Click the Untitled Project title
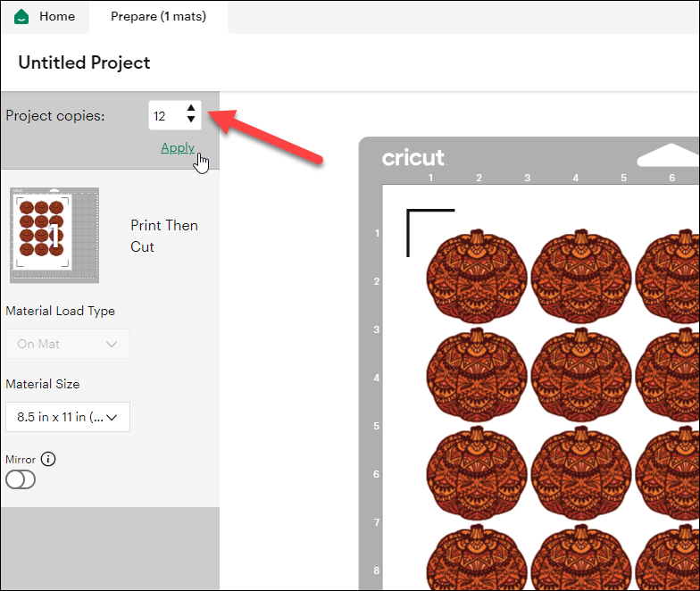This screenshot has width=700, height=591. (x=84, y=62)
